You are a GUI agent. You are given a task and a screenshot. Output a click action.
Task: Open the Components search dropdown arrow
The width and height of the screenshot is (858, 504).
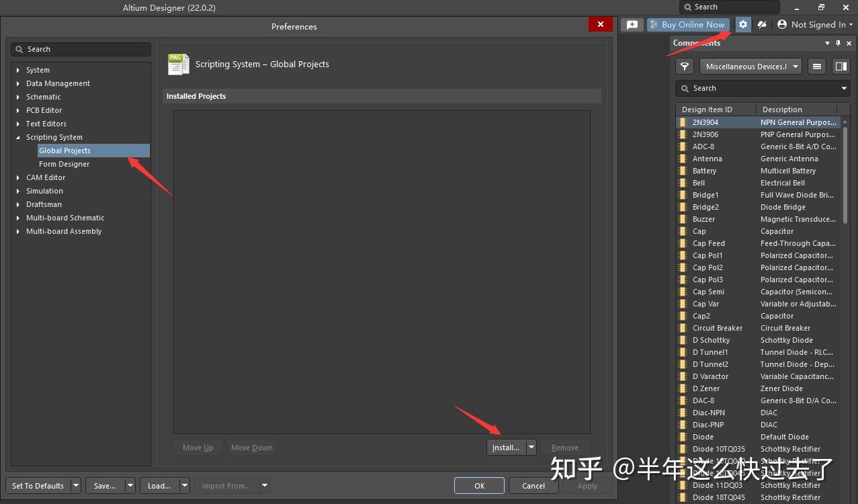(x=845, y=88)
